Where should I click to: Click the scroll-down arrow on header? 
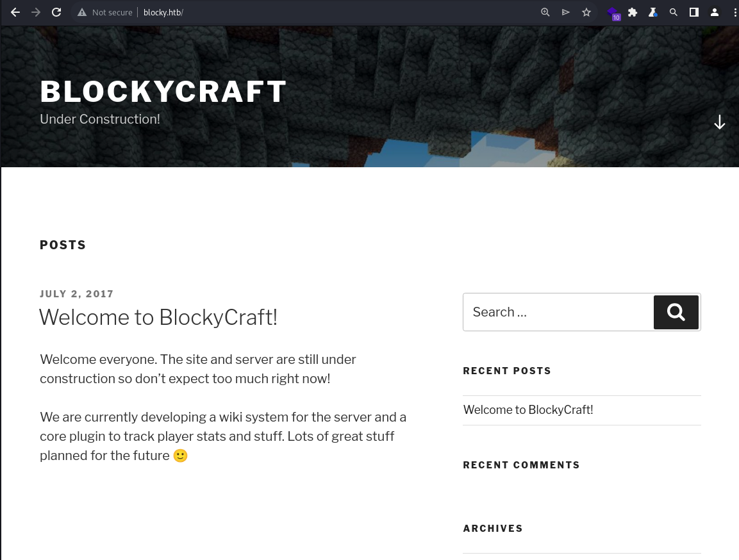(x=720, y=122)
